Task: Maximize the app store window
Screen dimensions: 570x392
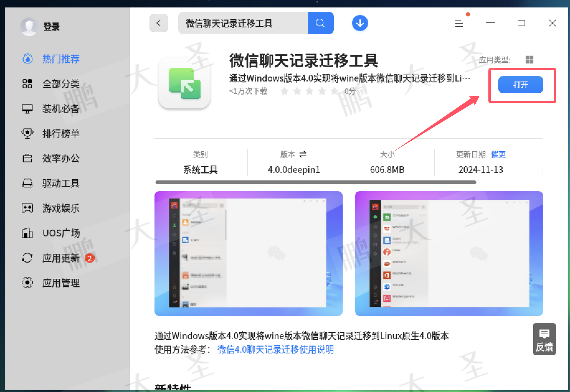Action: [x=521, y=23]
